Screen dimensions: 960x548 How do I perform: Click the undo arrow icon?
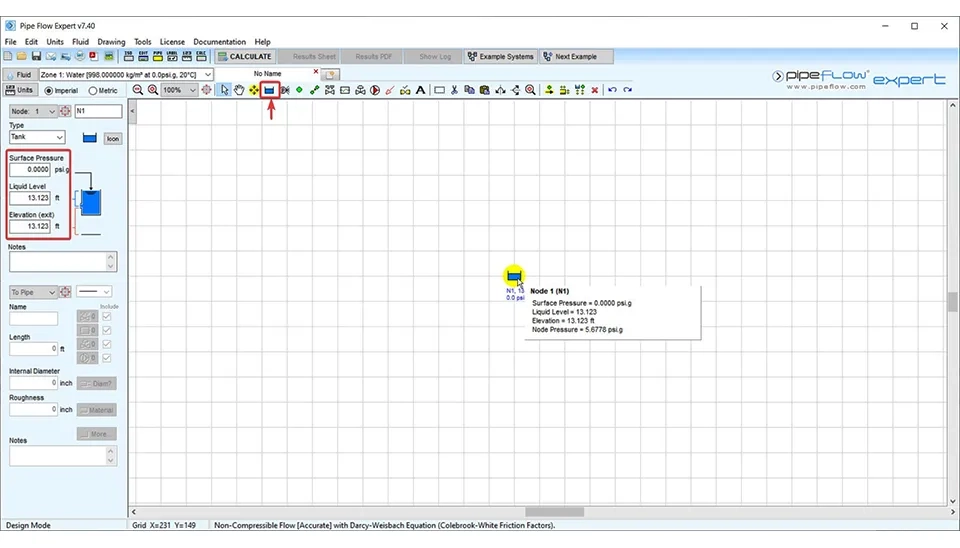(612, 90)
